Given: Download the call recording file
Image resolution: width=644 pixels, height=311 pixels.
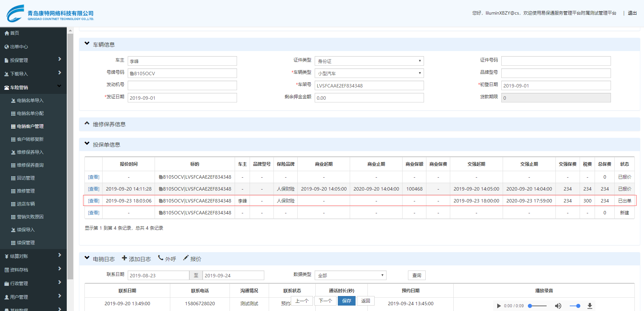Looking at the screenshot, I should point(590,306).
